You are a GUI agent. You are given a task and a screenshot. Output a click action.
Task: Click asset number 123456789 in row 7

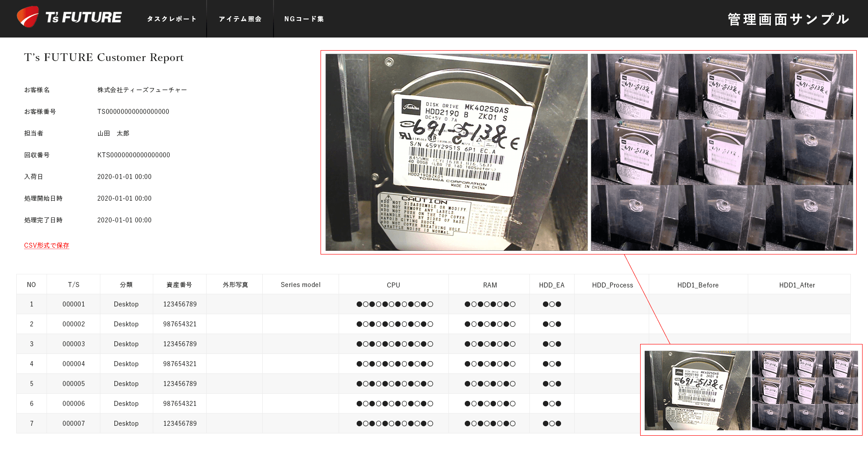(x=180, y=424)
